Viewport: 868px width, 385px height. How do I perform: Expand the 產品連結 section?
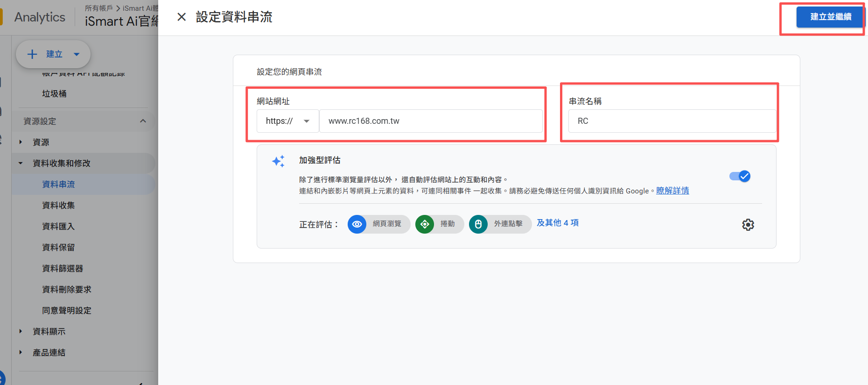(x=21, y=352)
